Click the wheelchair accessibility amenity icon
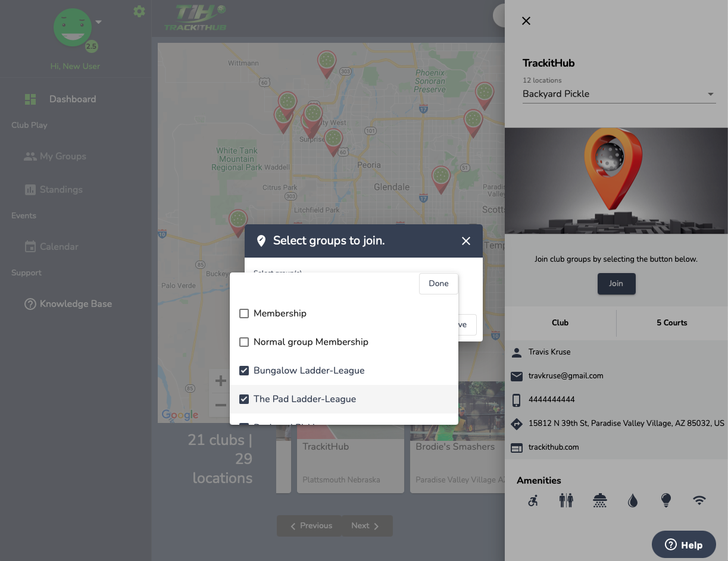Viewport: 728px width, 561px height. point(533,501)
